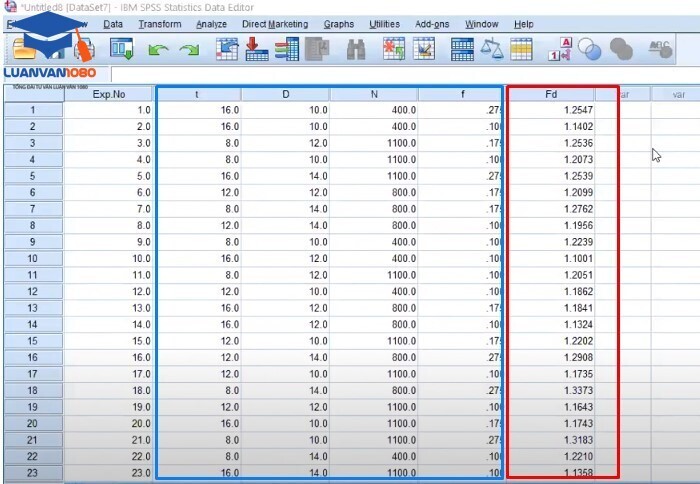Select row header 18

click(33, 391)
